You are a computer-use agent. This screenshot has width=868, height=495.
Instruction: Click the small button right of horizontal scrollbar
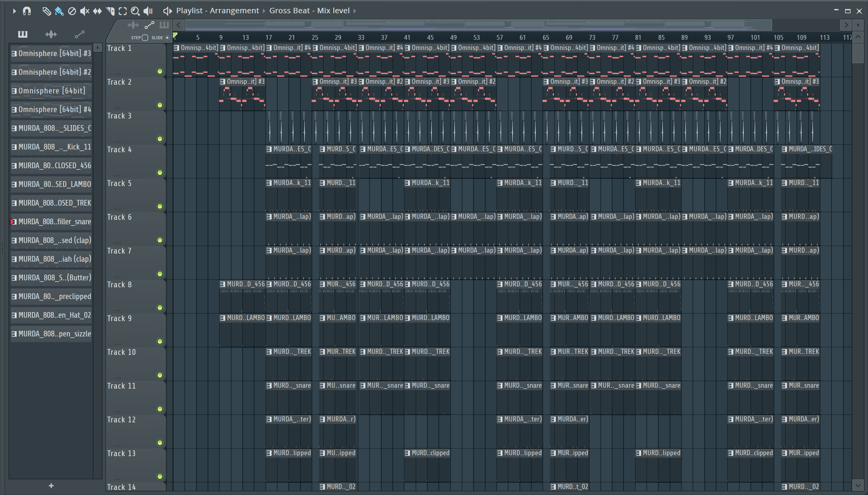click(858, 25)
